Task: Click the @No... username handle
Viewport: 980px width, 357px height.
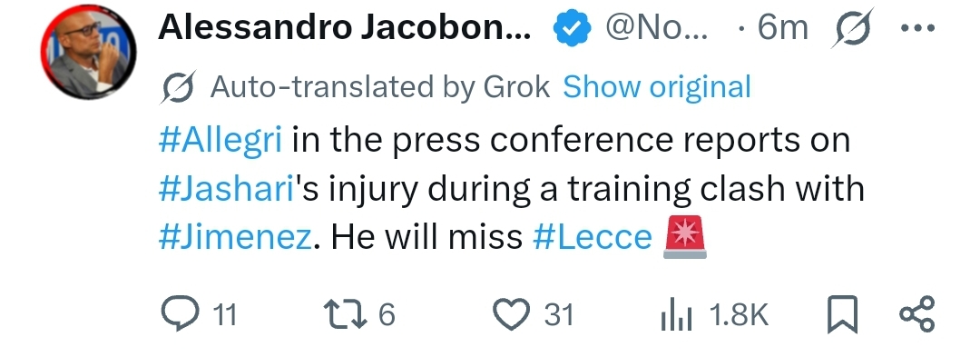Action: click(656, 28)
